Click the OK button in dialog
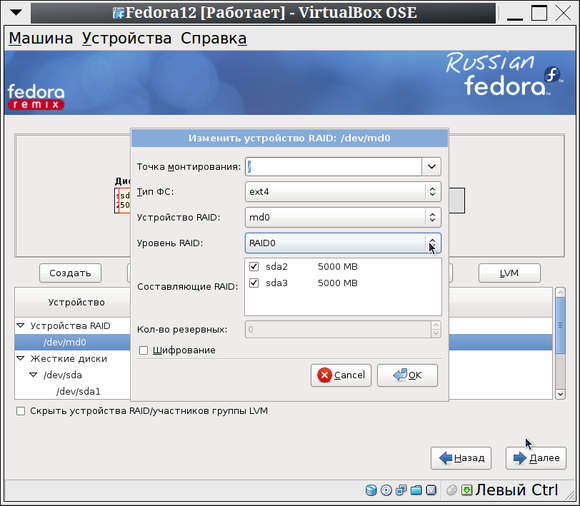 [407, 375]
